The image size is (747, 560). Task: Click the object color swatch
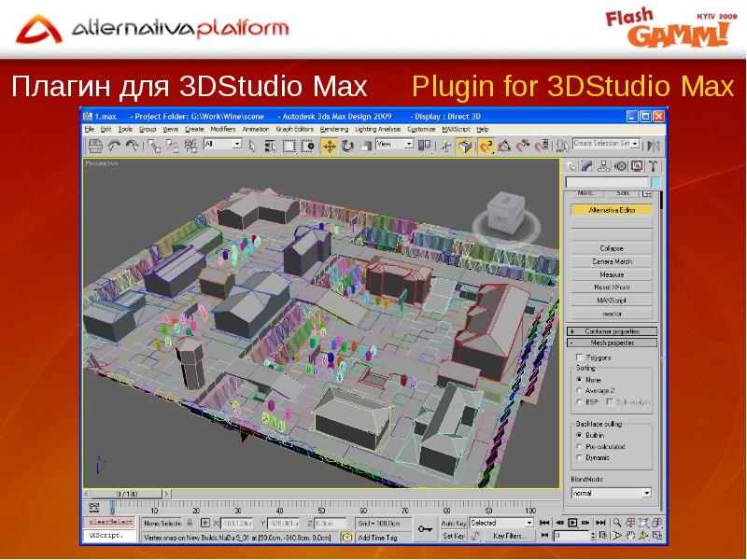click(655, 182)
